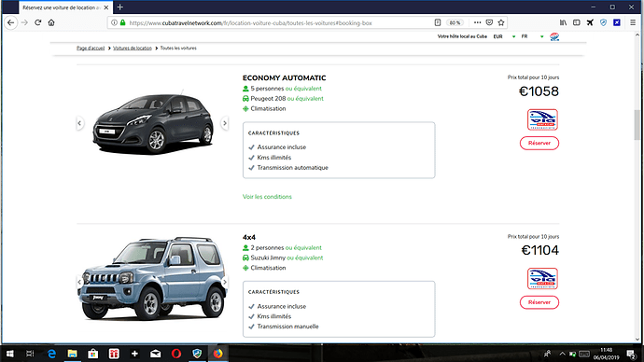Reload the current page
The width and height of the screenshot is (644, 362).
tap(37, 22)
